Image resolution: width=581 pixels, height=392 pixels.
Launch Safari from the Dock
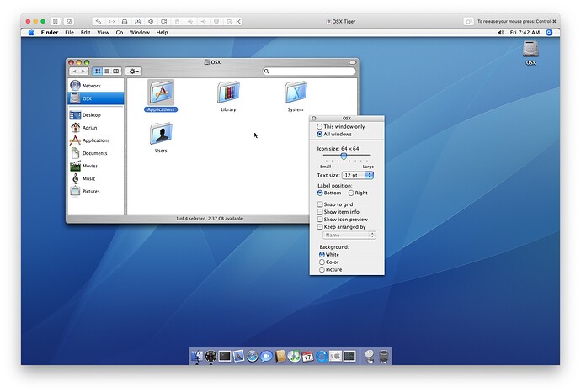pyautogui.click(x=252, y=356)
